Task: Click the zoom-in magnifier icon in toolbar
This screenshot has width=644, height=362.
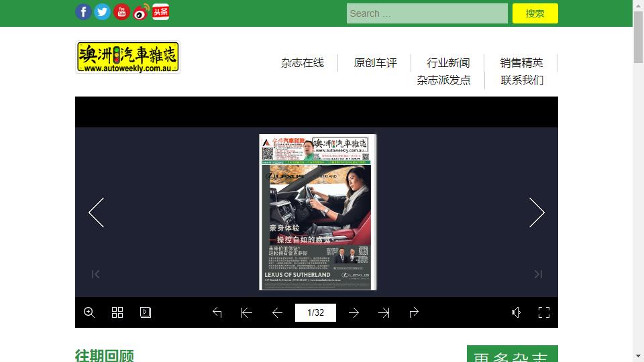Action: [x=89, y=312]
